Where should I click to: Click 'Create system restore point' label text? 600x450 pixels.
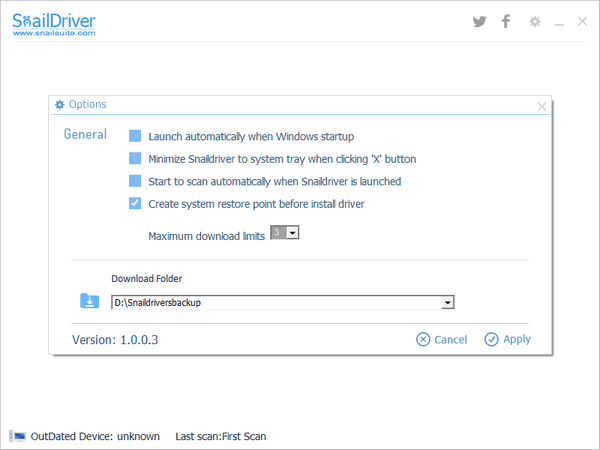[x=256, y=204]
